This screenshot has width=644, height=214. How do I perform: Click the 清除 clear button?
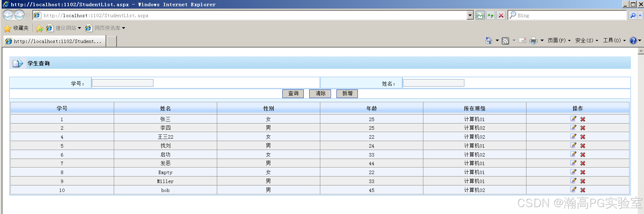pyautogui.click(x=320, y=94)
